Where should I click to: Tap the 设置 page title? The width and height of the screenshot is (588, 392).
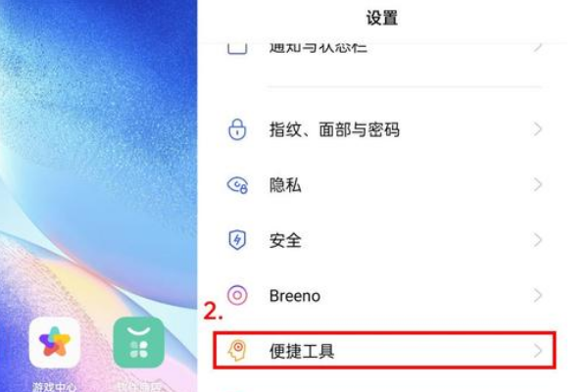point(382,18)
